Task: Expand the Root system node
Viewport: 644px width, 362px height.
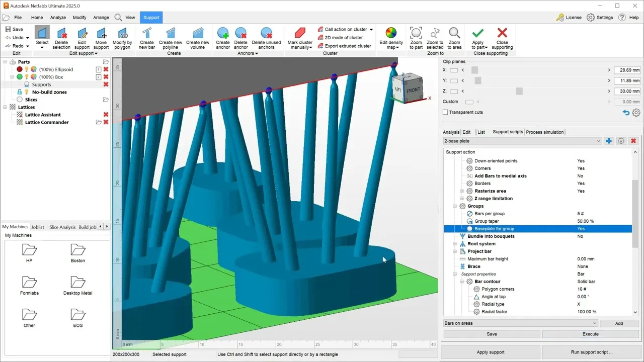Action: [x=455, y=244]
